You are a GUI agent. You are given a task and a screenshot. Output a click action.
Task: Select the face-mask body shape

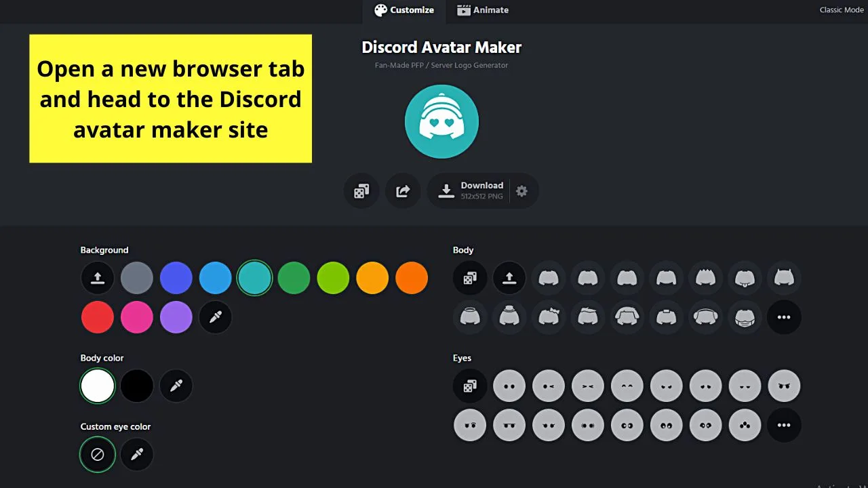745,317
